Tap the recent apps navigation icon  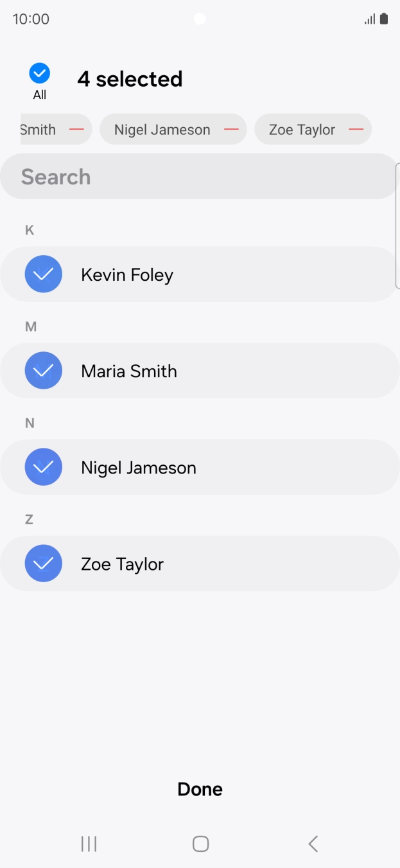coord(89,844)
